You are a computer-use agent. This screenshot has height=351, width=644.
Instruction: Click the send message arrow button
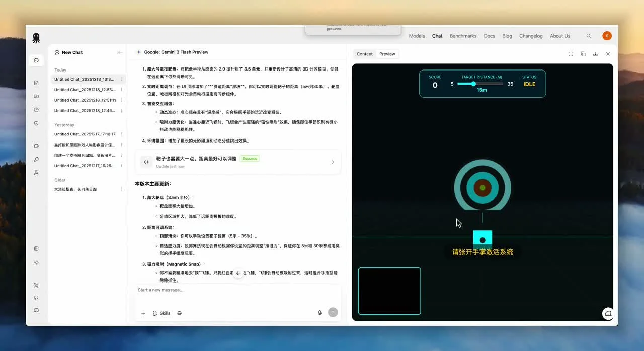[x=333, y=312]
